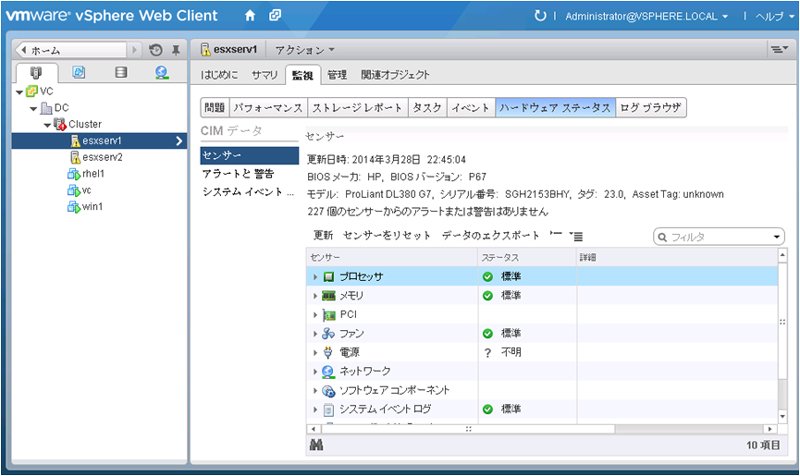The width and height of the screenshot is (800, 476).
Task: Open the イベント sub-tab
Action: tap(471, 108)
